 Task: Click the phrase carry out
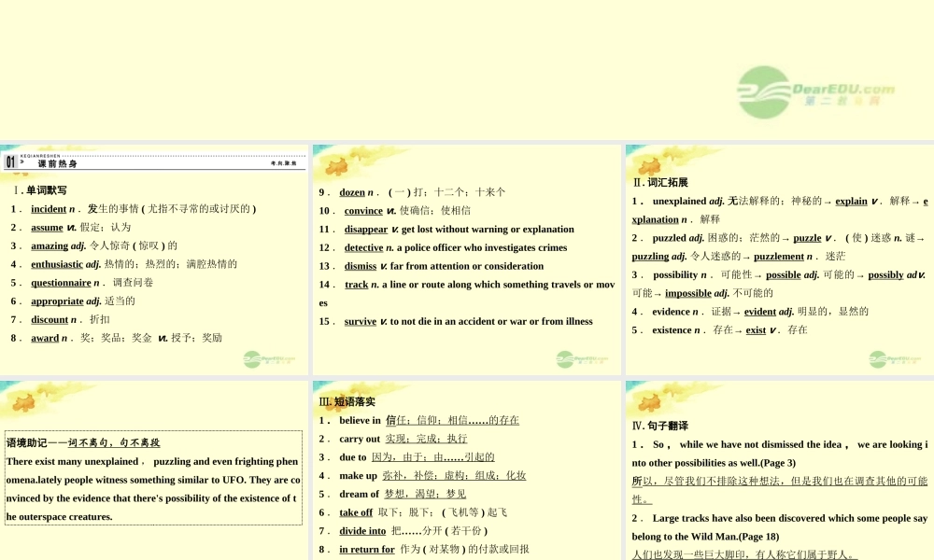click(360, 439)
